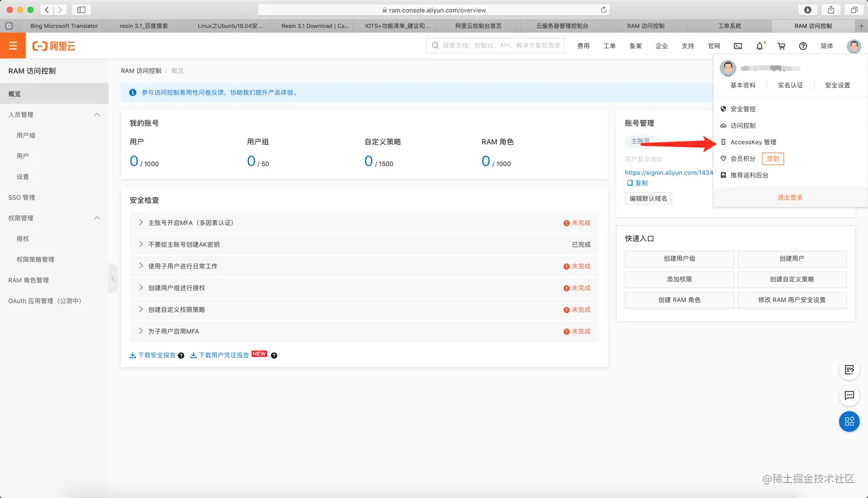Reload the page in address bar
The image size is (868, 498).
click(603, 10)
